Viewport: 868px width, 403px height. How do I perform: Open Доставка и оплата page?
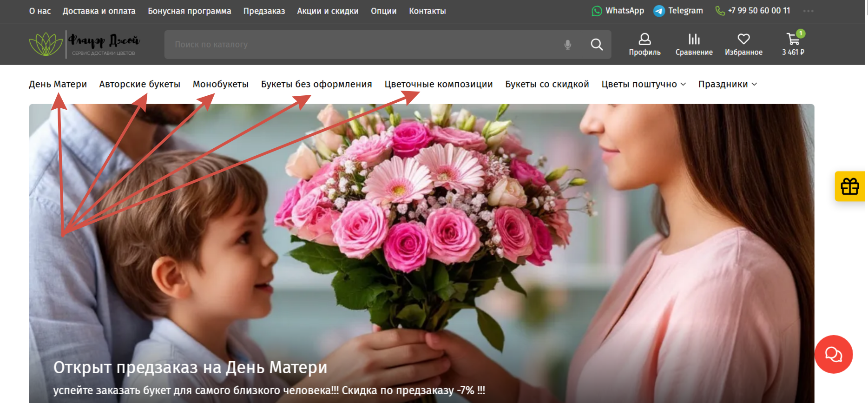(x=99, y=11)
